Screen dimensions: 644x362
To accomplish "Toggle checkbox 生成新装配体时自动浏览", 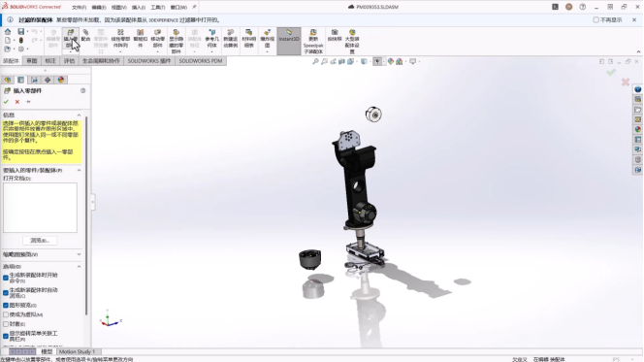I will (x=6, y=292).
